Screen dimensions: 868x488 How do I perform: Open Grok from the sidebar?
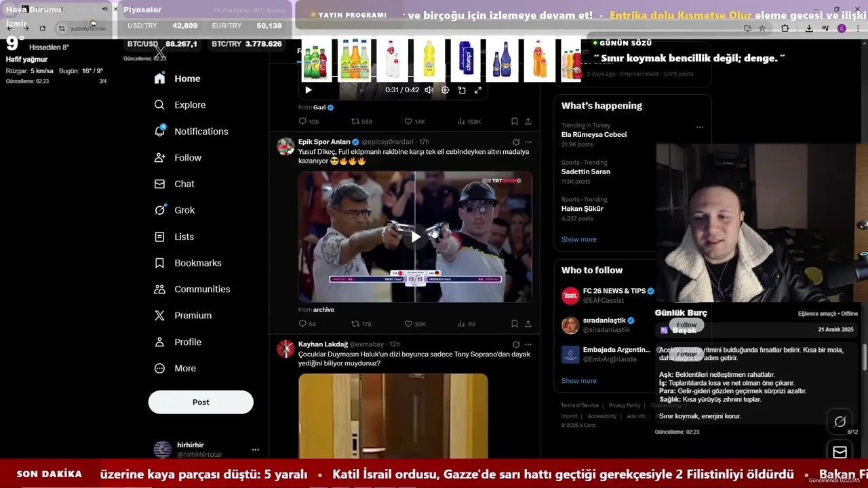click(x=174, y=210)
